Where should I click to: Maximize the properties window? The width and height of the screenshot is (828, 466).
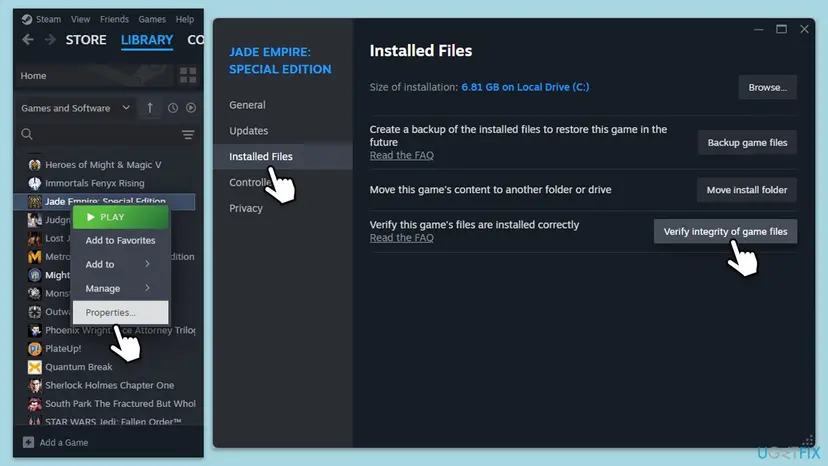(781, 29)
